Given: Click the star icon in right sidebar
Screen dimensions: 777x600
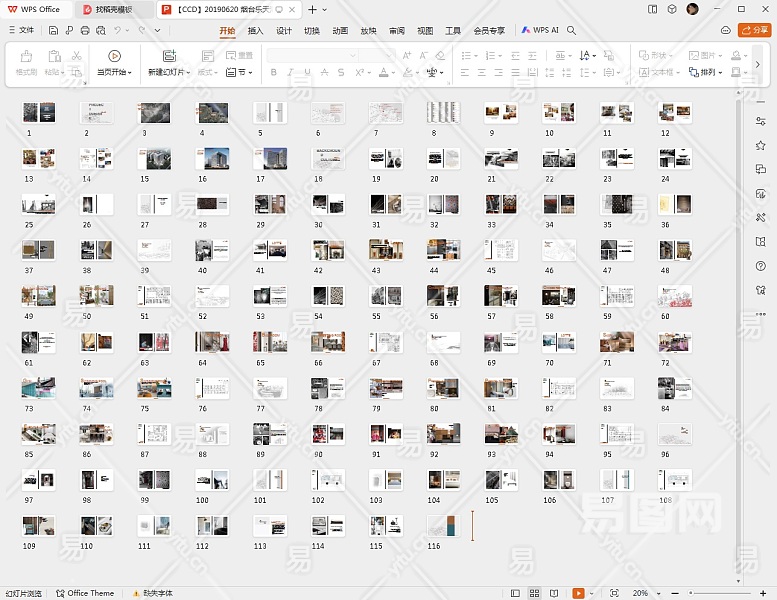Looking at the screenshot, I should [x=761, y=146].
